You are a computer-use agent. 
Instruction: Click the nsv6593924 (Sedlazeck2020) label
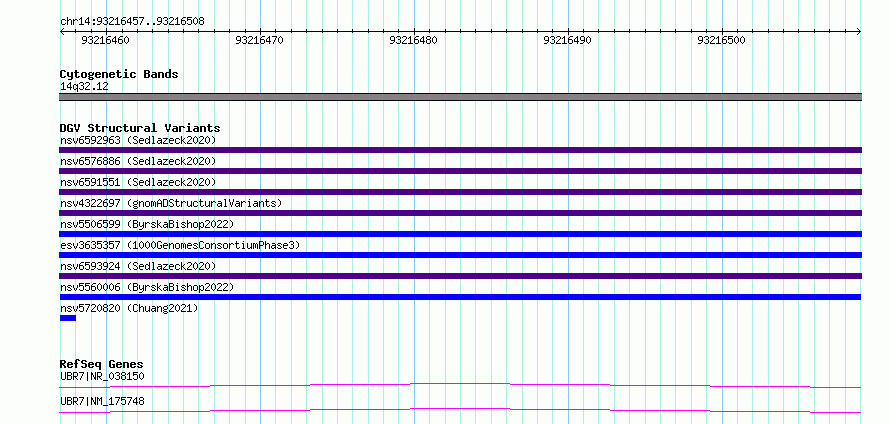click(138, 266)
